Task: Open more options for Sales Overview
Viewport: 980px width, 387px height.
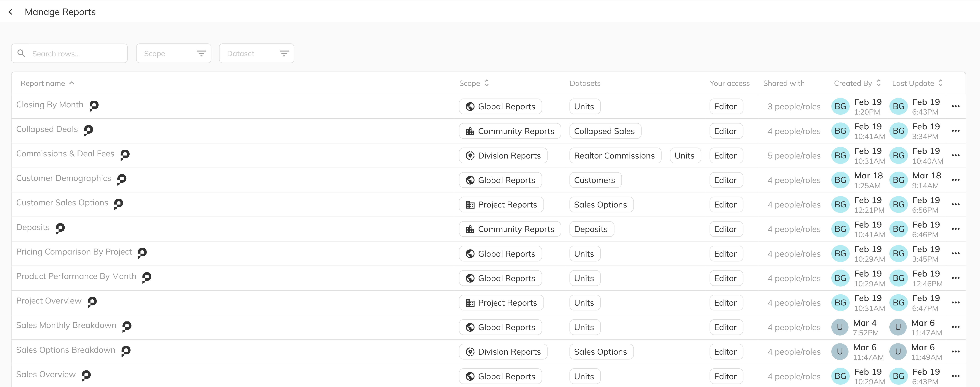Action: (955, 376)
